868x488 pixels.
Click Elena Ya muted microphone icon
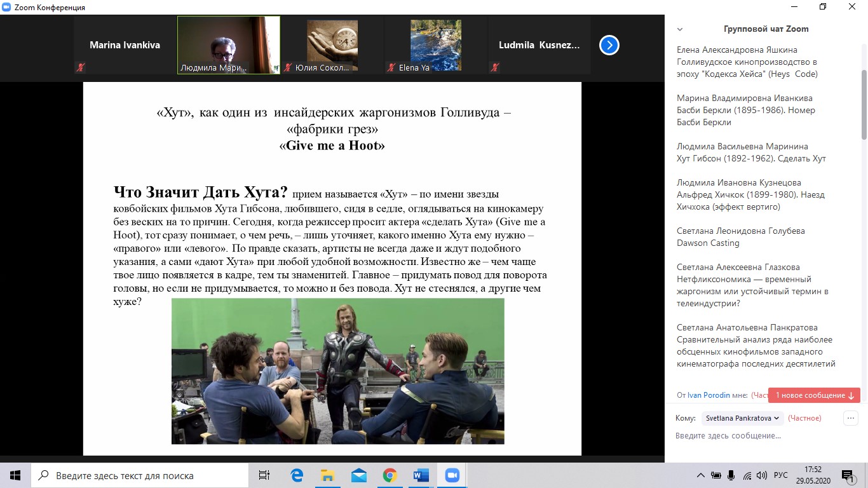pos(391,67)
